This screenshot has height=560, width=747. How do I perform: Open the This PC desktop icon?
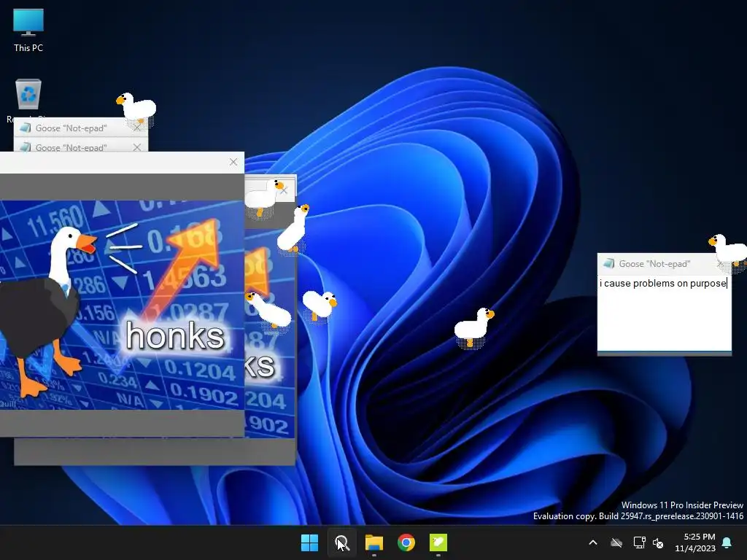[x=28, y=31]
